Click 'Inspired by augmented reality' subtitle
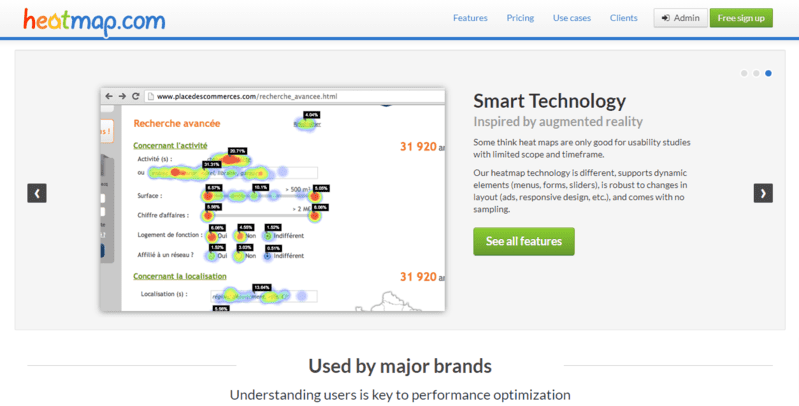 point(558,122)
